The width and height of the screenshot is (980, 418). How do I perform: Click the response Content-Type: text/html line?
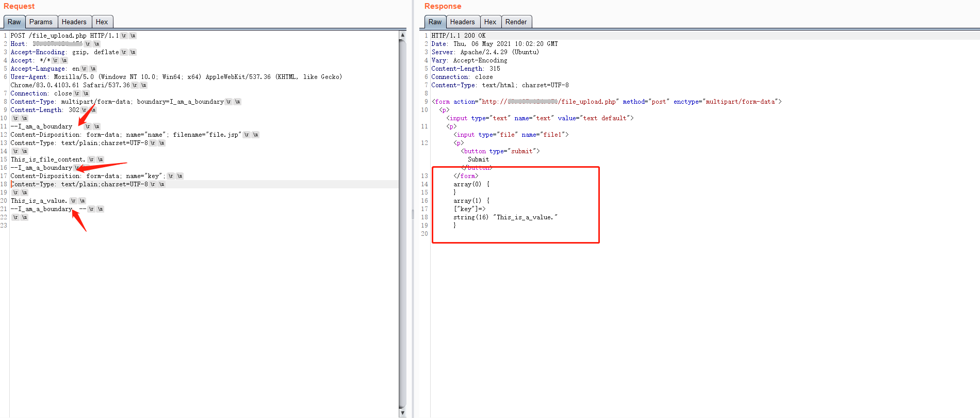500,85
